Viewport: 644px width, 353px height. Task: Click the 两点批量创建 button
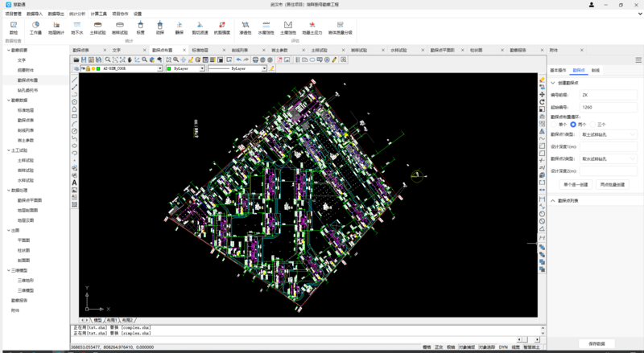point(613,185)
